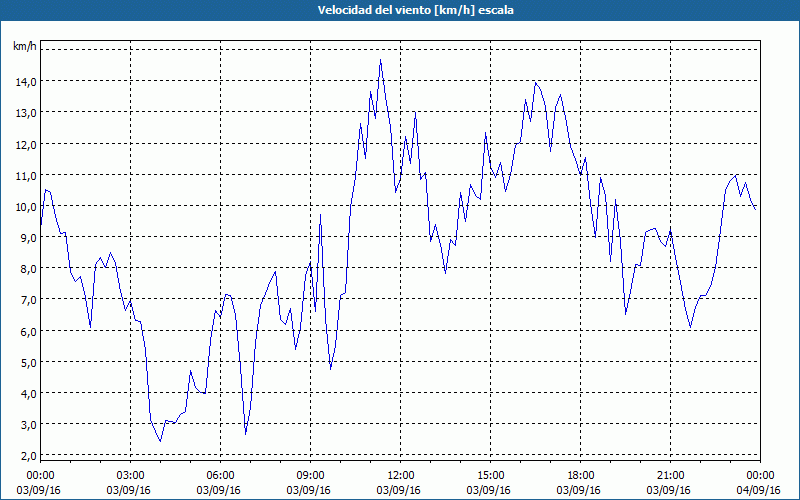Select the '03/09/16' date under 15:00
This screenshot has width=800, height=500.
(x=488, y=490)
